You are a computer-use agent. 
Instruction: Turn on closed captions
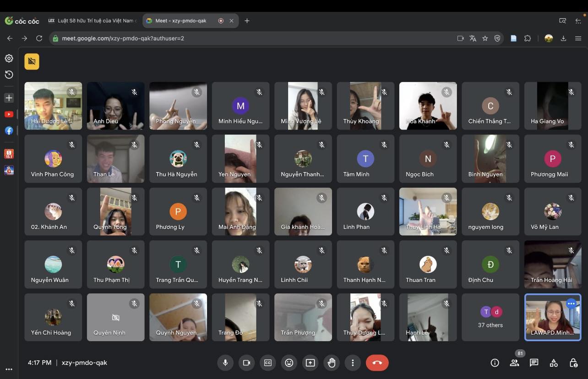pos(268,363)
